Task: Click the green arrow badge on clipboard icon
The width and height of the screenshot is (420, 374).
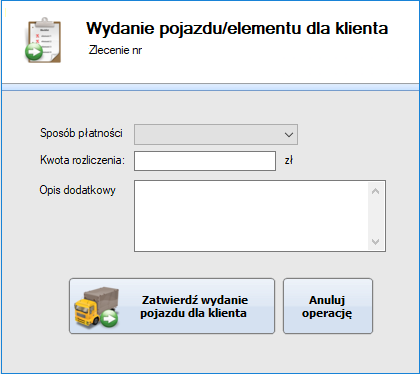Action: pos(34,52)
